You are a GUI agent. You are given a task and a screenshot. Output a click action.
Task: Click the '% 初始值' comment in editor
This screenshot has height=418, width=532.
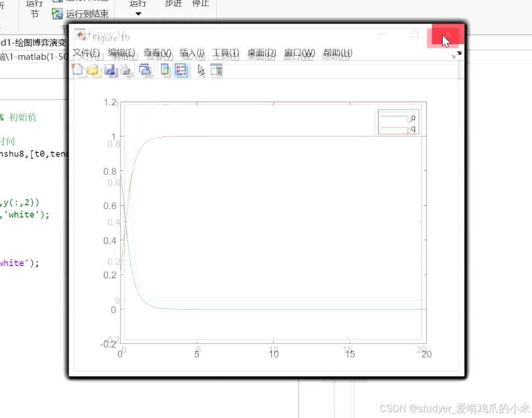(19, 117)
